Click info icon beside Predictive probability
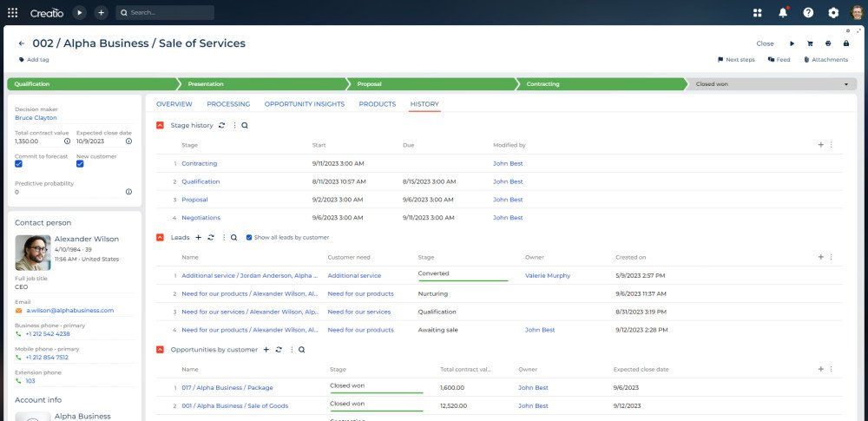Image resolution: width=868 pixels, height=421 pixels. 128,192
